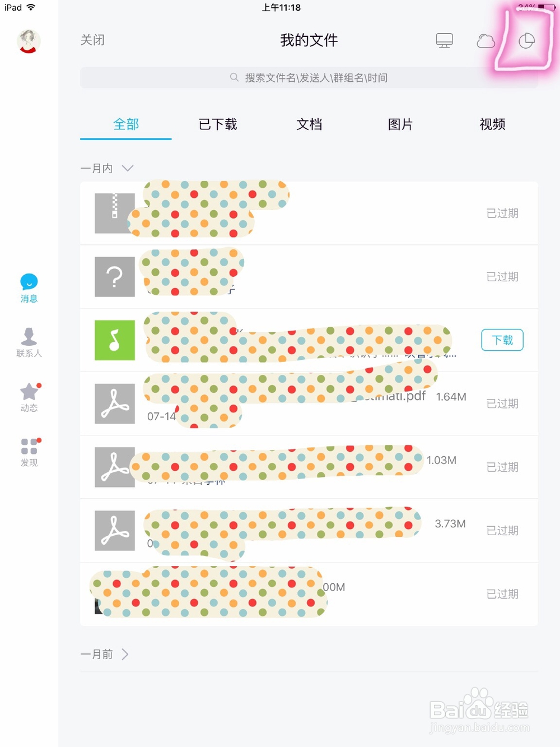Image resolution: width=560 pixels, height=747 pixels.
Task: Open the 图片 pictures tab
Action: [x=400, y=124]
